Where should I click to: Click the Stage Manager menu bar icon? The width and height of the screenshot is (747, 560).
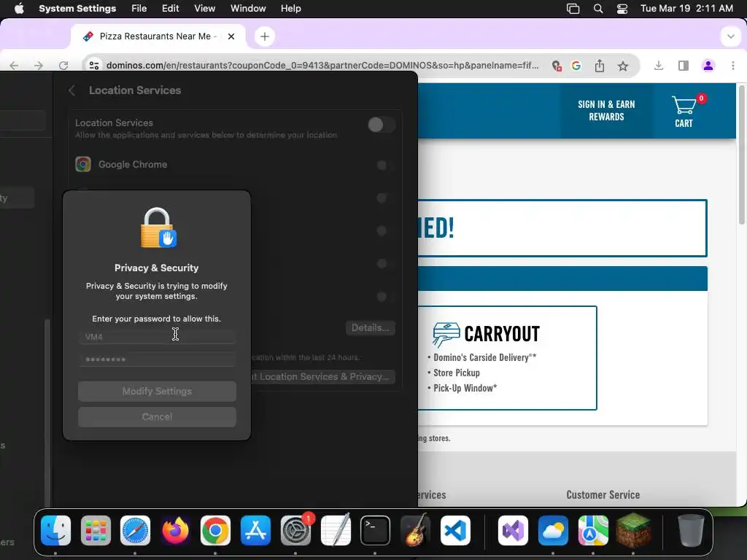(573, 9)
